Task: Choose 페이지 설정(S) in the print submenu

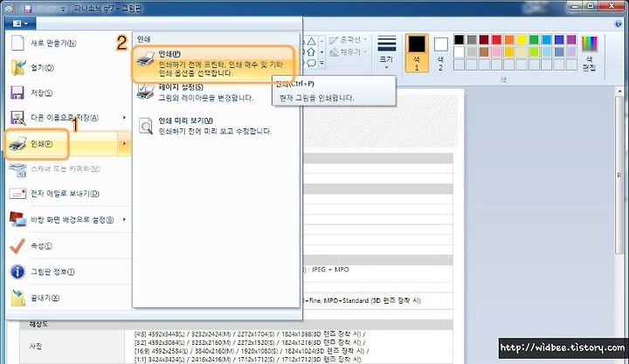Action: click(215, 93)
